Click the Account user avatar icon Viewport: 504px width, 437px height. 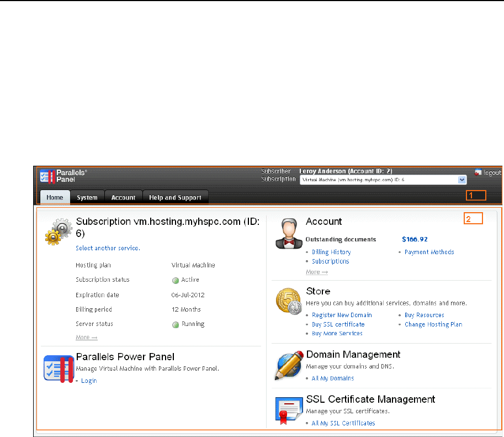pyautogui.click(x=289, y=234)
